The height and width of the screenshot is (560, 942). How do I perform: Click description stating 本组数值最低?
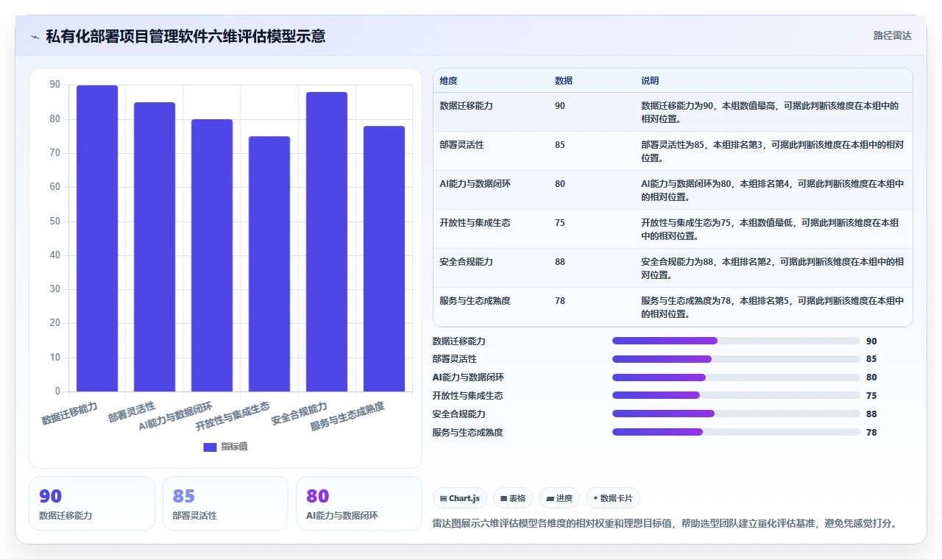[x=771, y=230]
